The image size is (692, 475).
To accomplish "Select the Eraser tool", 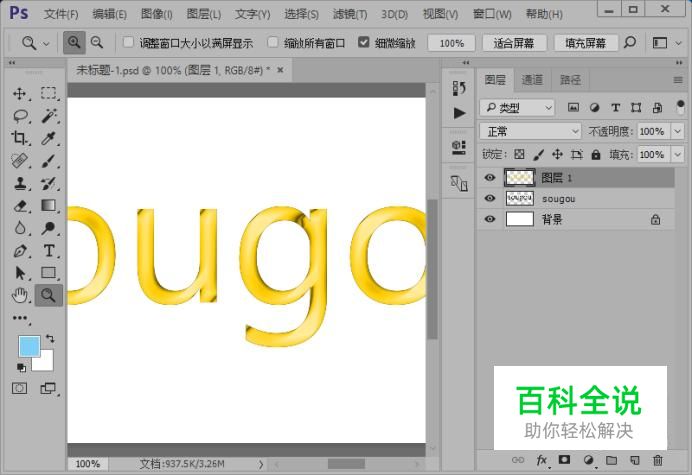I will point(19,206).
